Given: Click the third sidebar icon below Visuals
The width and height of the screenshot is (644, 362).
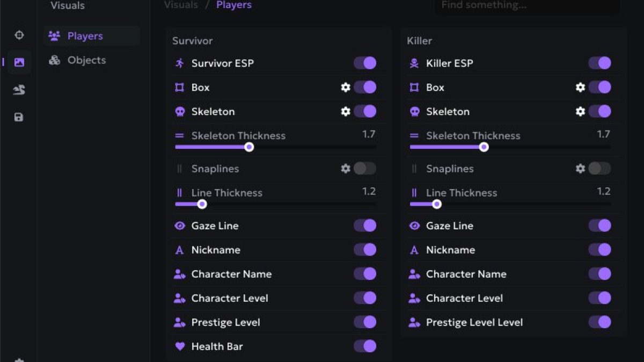Looking at the screenshot, I should pyautogui.click(x=19, y=90).
